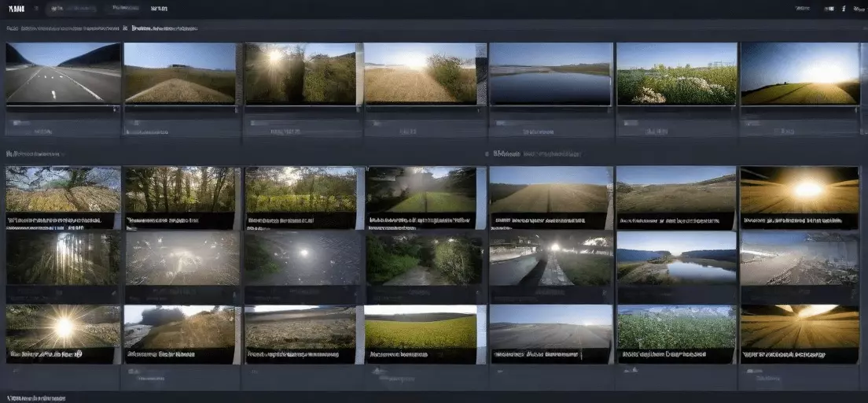
Task: Open the bright sun over dark golden field thumbnail
Action: coord(800,190)
